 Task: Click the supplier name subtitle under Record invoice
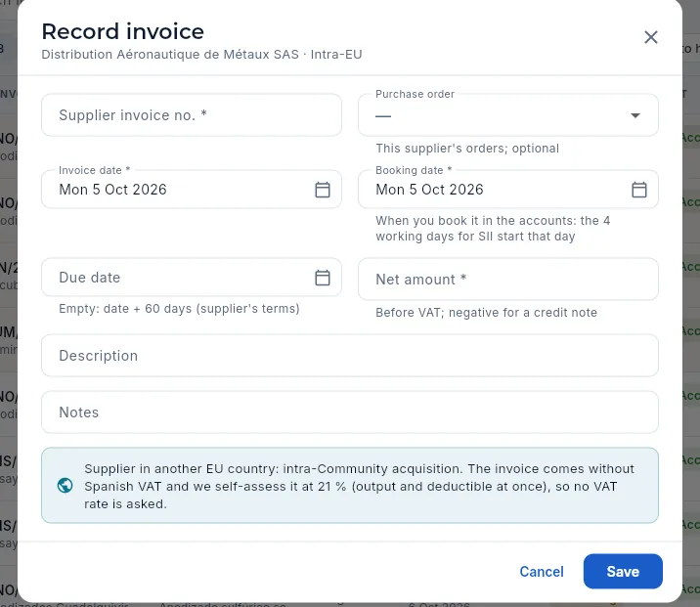pos(201,55)
